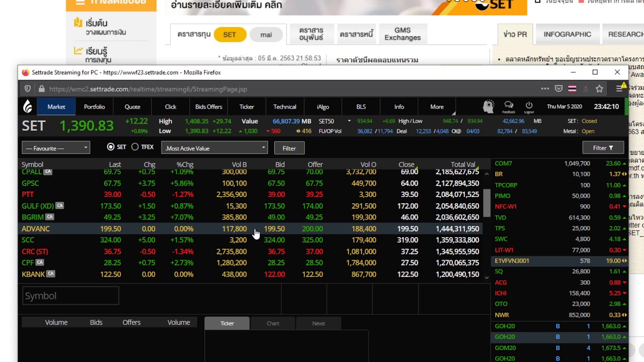Sort by the Total Val column header
The height and width of the screenshot is (362, 644).
pos(463,164)
